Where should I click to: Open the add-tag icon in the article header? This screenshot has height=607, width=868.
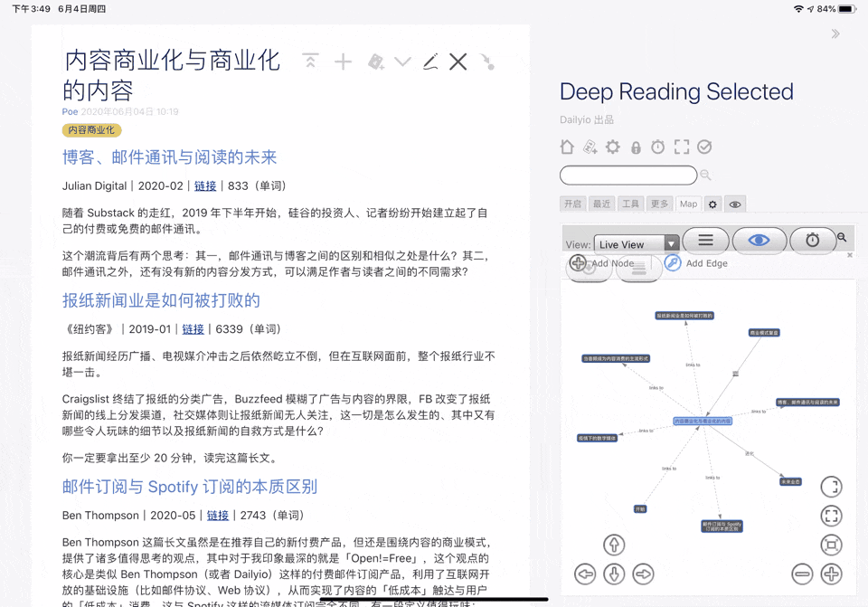376,62
